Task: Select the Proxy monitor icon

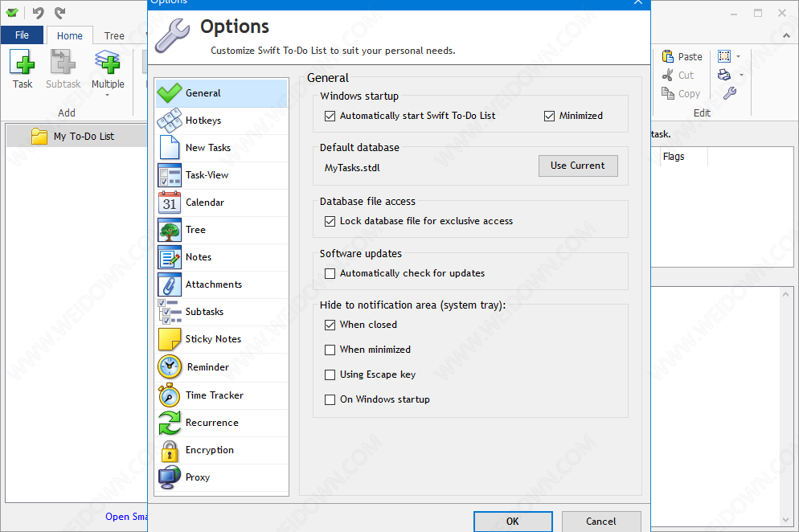Action: click(170, 477)
